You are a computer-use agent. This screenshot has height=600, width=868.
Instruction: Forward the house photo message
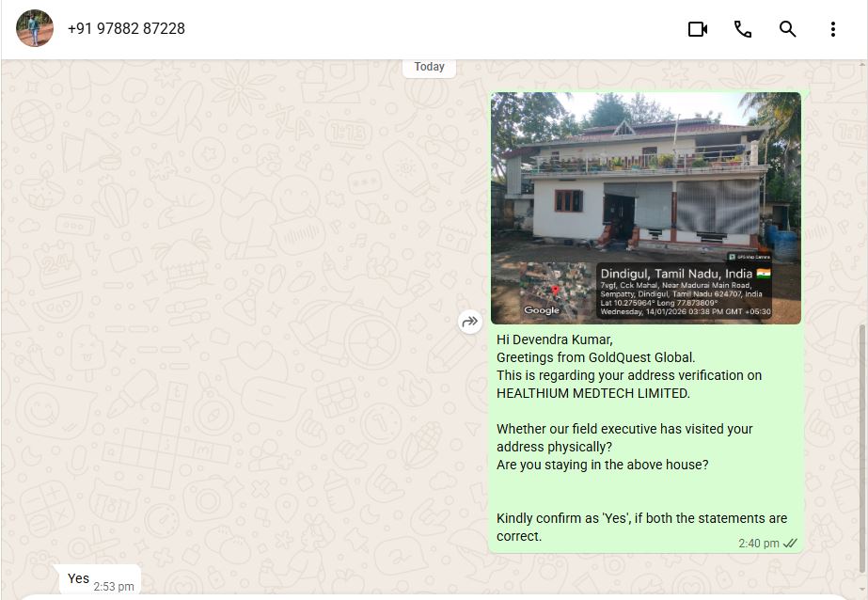(470, 322)
